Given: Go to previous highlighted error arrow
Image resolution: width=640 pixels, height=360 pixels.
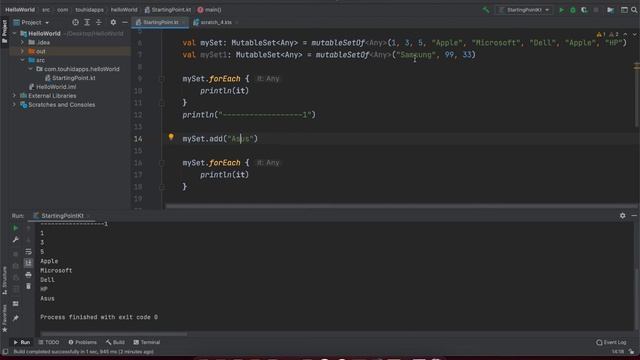Looking at the screenshot, I should (x=625, y=34).
